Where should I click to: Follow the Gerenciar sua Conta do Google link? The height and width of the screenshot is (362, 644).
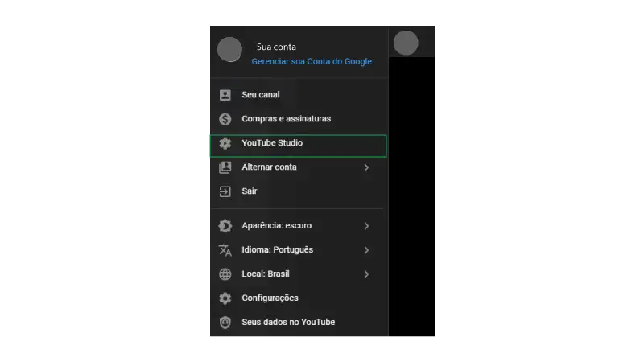(312, 62)
